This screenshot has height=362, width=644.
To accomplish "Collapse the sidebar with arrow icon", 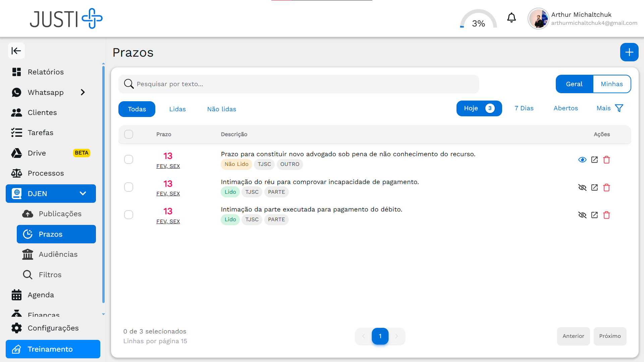I will coord(16,51).
